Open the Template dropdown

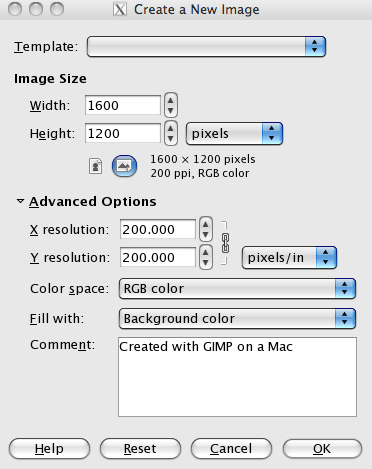(206, 46)
